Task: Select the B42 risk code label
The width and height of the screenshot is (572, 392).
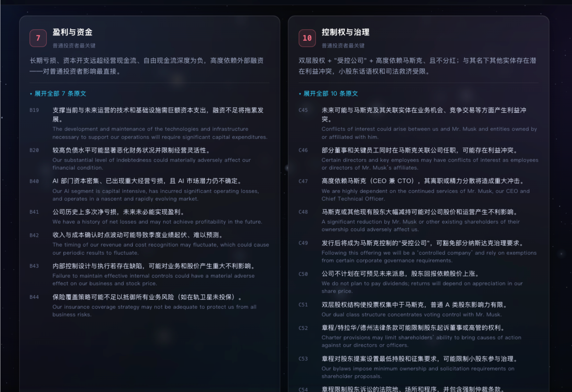Action: pyautogui.click(x=34, y=235)
